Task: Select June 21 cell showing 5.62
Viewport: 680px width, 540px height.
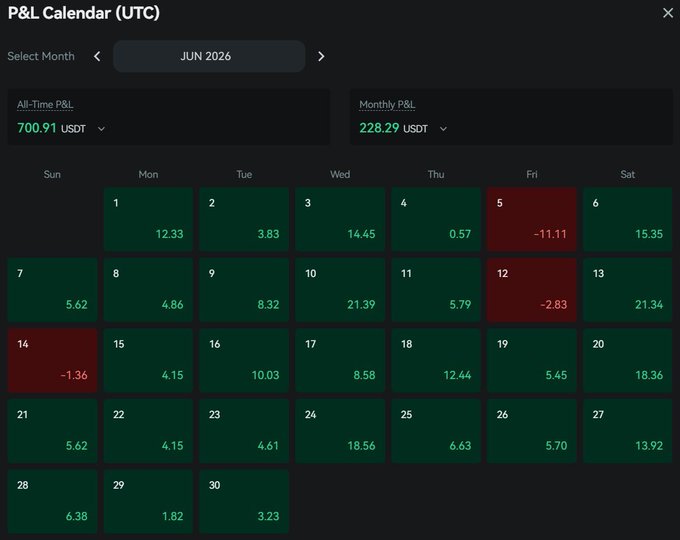Action: [x=52, y=431]
